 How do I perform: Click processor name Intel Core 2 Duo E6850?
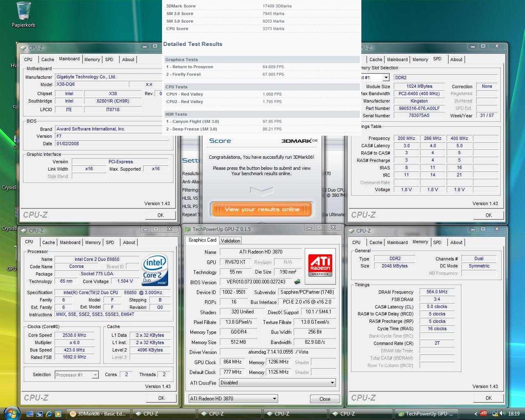[x=97, y=259]
